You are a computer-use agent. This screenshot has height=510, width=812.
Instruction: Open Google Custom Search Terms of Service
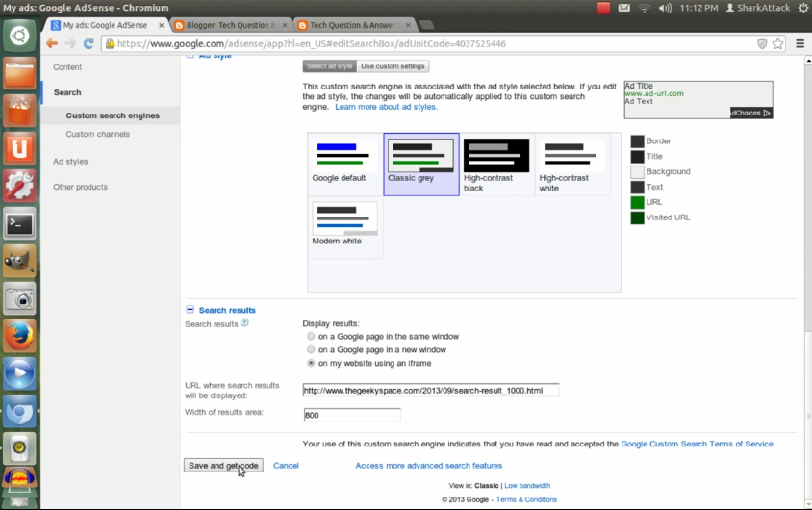698,444
